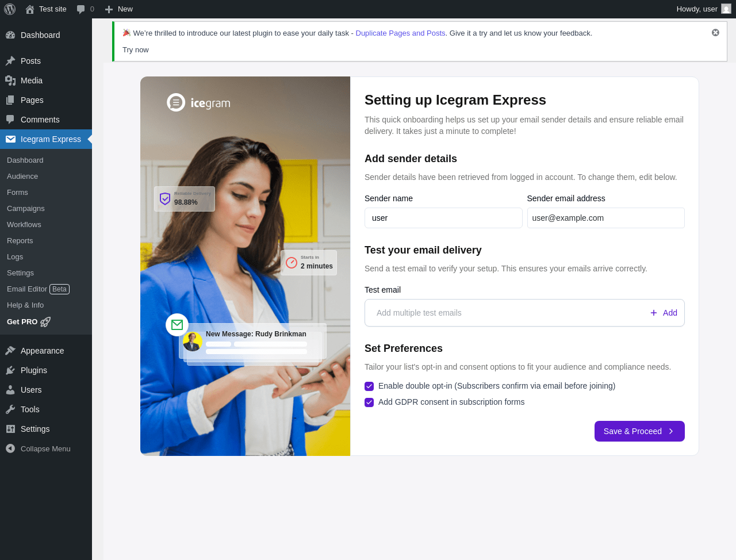736x560 pixels.
Task: Open Icegram Express Settings submenu item
Action: tap(20, 273)
